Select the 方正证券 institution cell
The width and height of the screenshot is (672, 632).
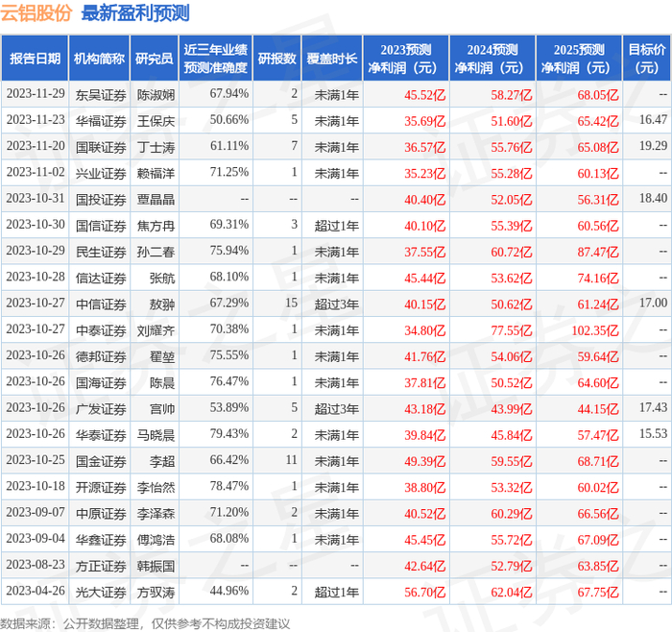101,566
